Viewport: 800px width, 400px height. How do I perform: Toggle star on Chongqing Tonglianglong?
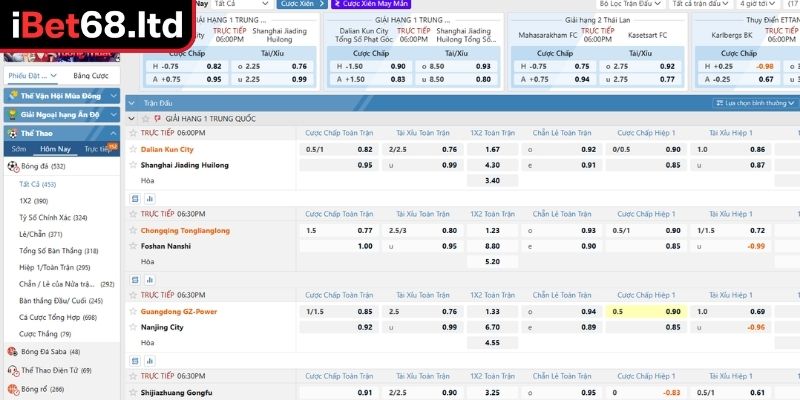click(x=133, y=230)
